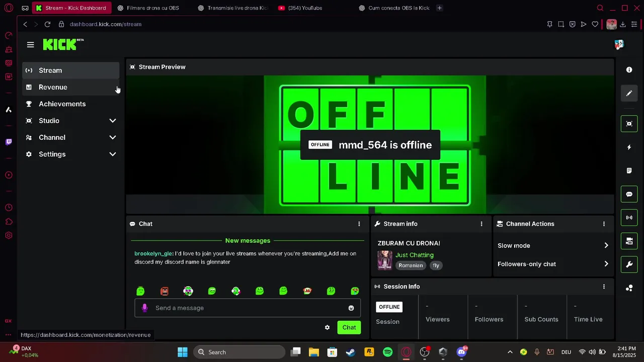Click the Romanian language tag
The width and height of the screenshot is (644, 362).
point(411,265)
